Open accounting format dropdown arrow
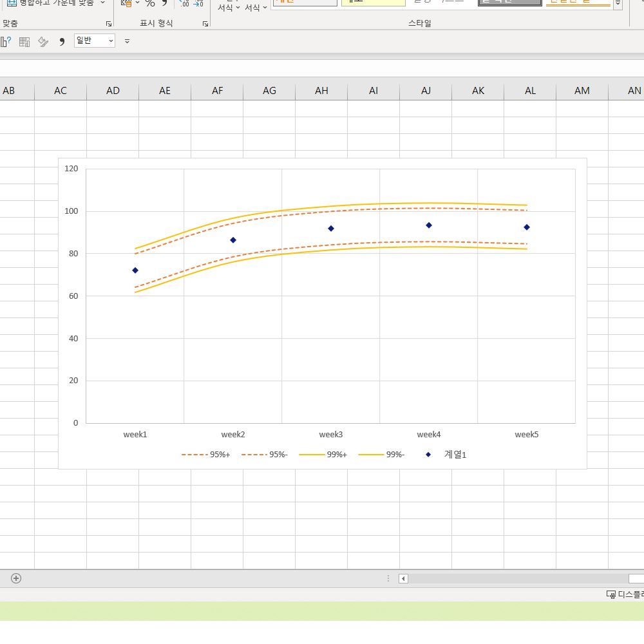This screenshot has height=644, width=644. pyautogui.click(x=137, y=3)
